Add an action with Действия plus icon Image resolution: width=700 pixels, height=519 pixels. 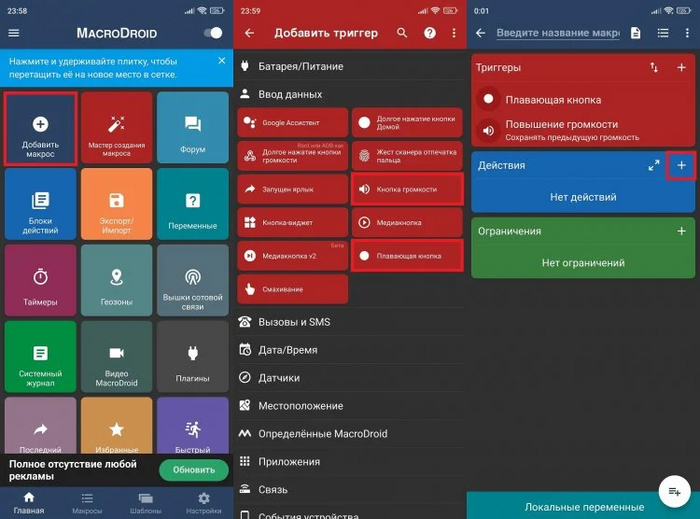click(x=681, y=165)
